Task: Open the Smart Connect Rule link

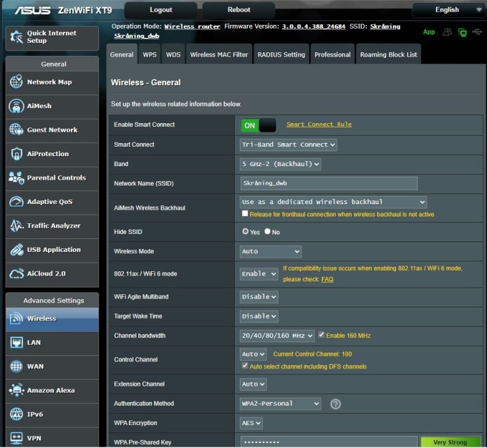Action: click(x=319, y=124)
